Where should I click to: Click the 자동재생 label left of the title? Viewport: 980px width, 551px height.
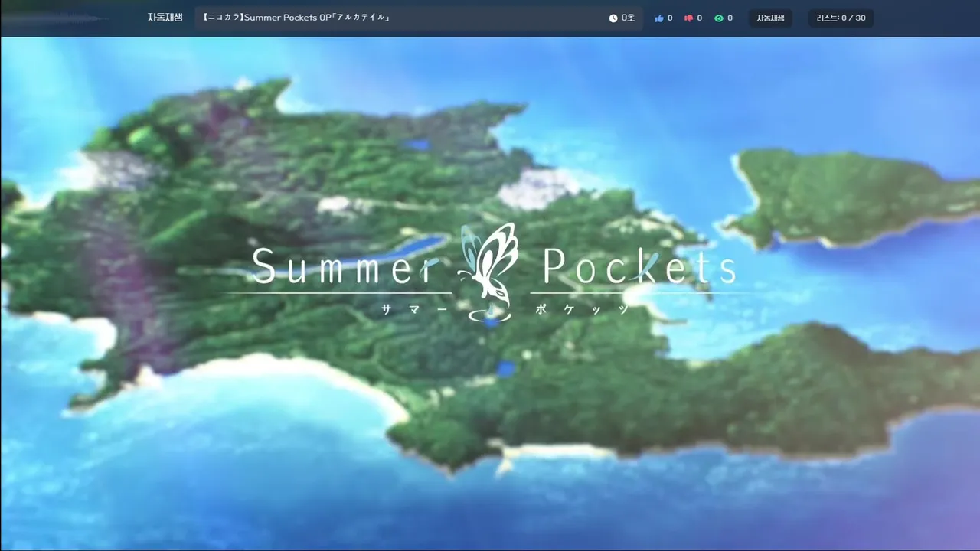point(165,18)
